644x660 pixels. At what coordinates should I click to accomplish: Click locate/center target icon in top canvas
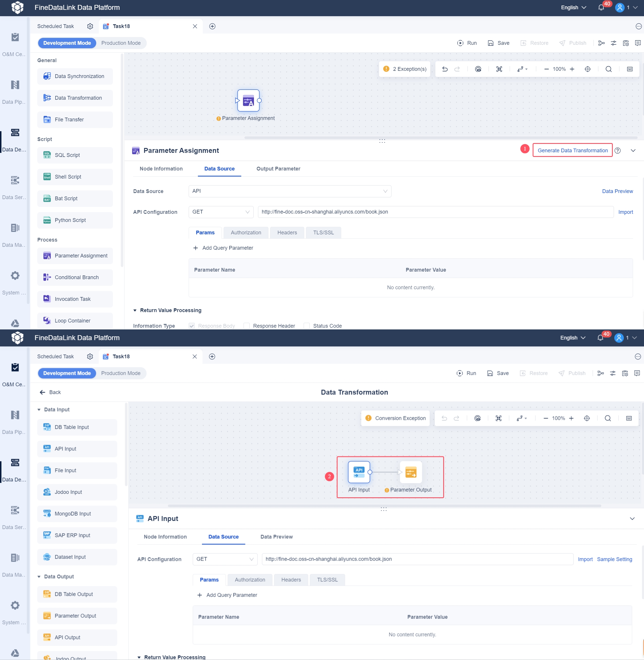tap(587, 69)
